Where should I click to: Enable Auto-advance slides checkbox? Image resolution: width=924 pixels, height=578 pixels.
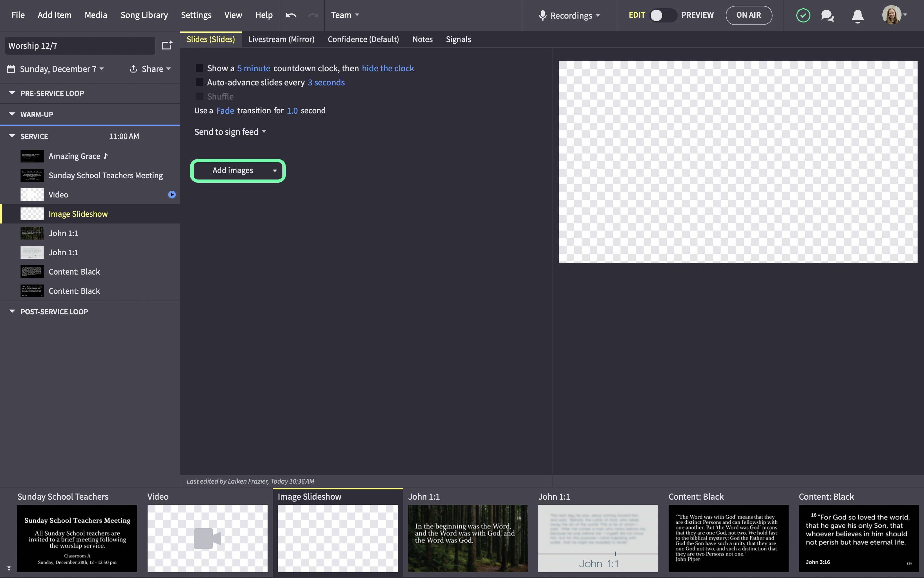coord(199,82)
